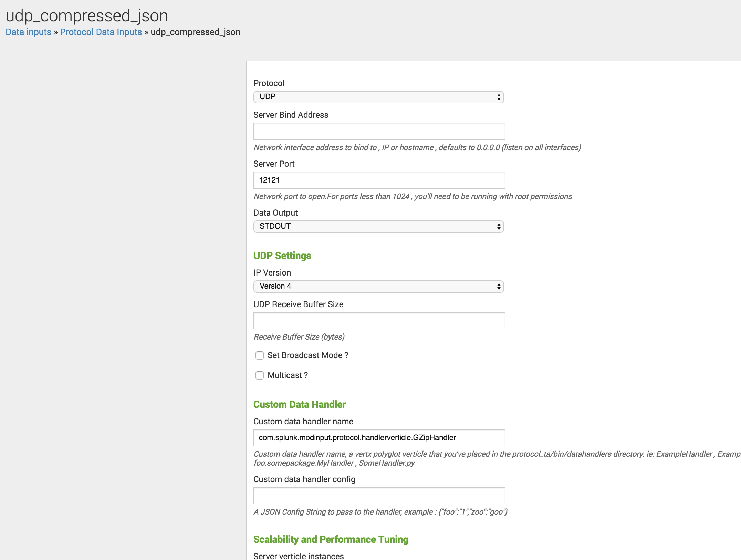Click the root permissions port help text
The width and height of the screenshot is (741, 560).
413,196
